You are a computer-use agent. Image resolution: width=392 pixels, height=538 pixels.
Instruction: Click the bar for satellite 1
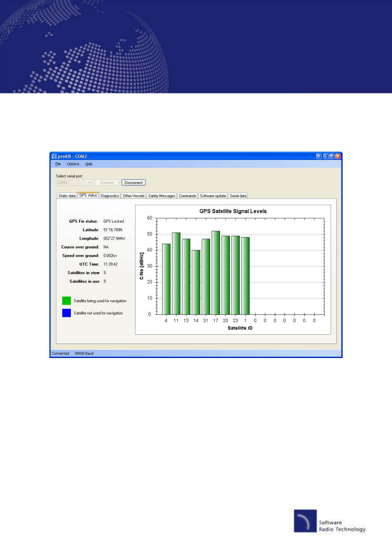tap(245, 276)
